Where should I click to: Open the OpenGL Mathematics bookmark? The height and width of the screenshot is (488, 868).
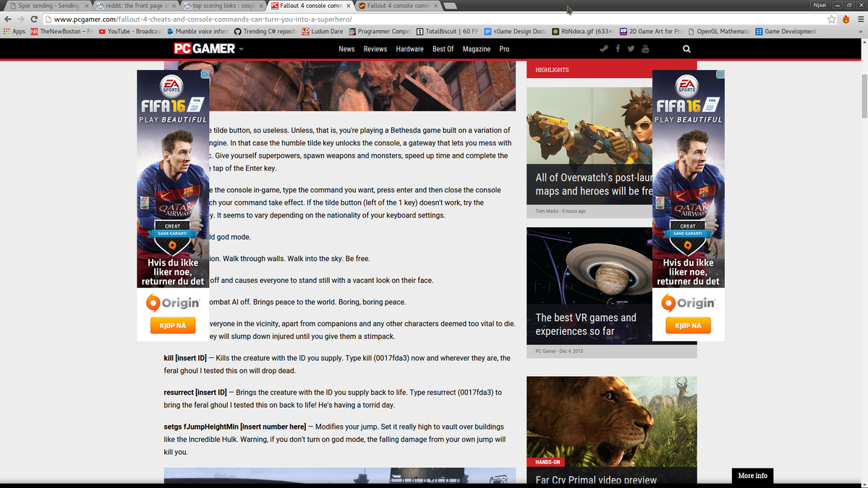pyautogui.click(x=718, y=32)
